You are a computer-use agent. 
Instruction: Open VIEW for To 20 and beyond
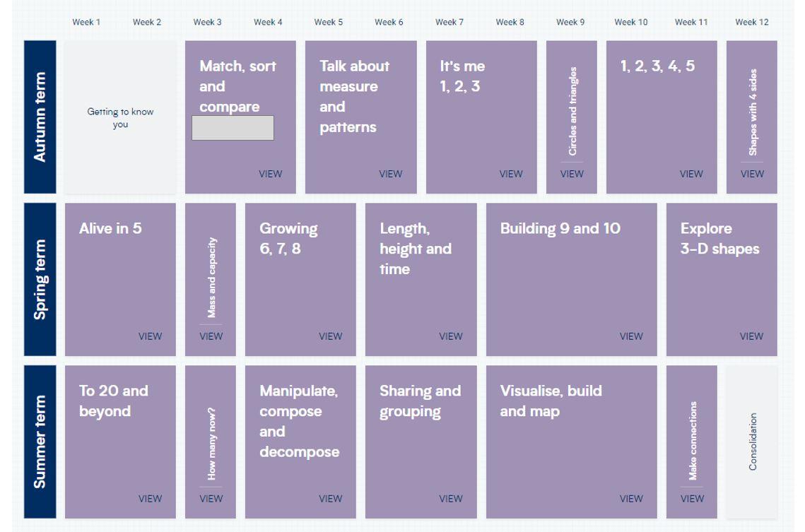coord(150,498)
